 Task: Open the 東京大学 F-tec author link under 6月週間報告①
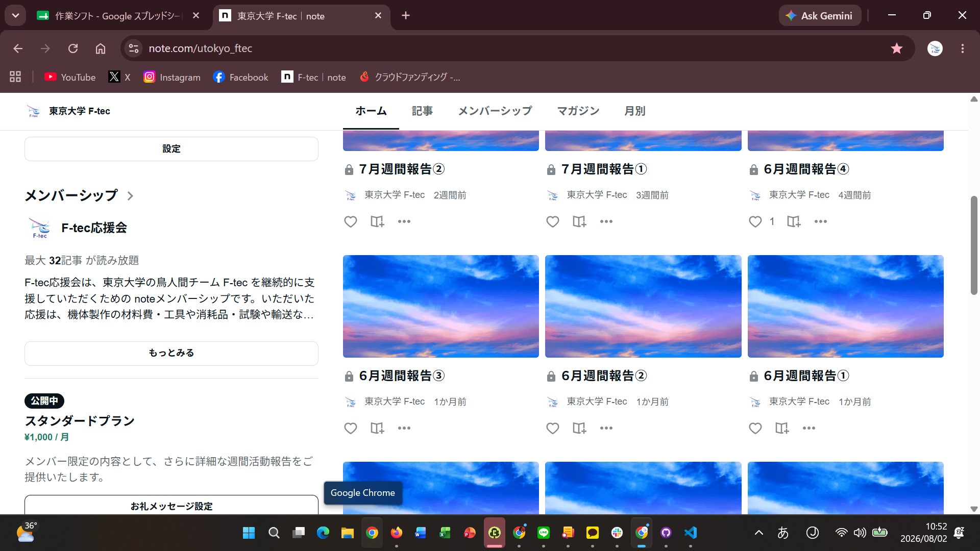[x=799, y=402]
